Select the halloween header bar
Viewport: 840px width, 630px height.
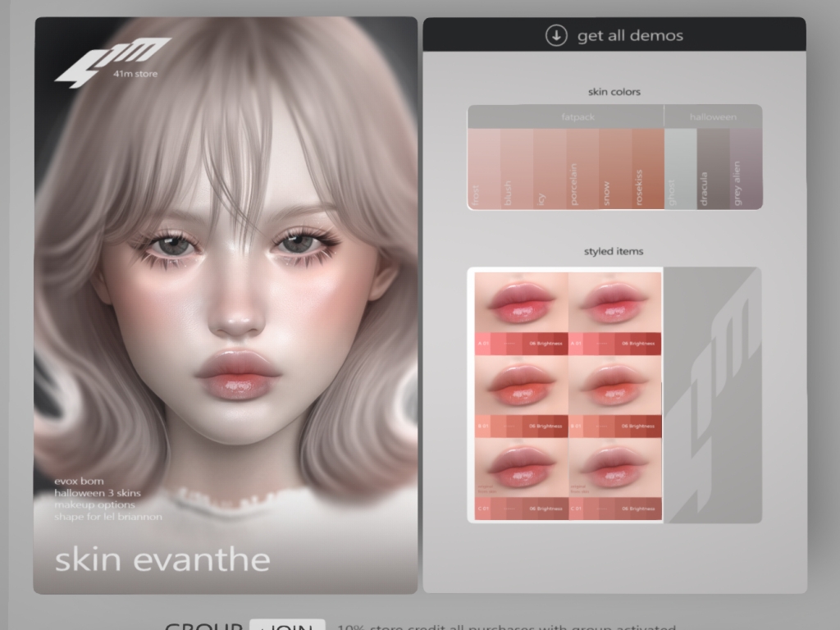tap(713, 117)
